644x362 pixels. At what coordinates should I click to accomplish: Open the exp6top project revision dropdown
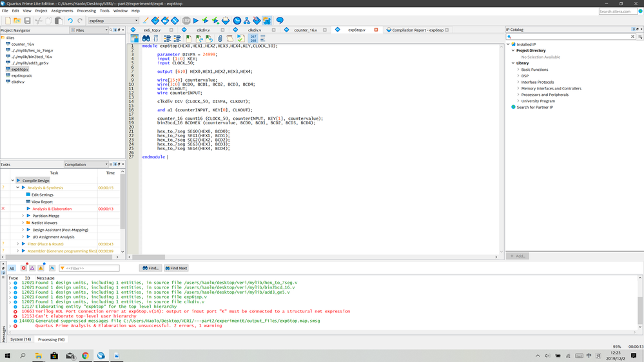coord(113,21)
